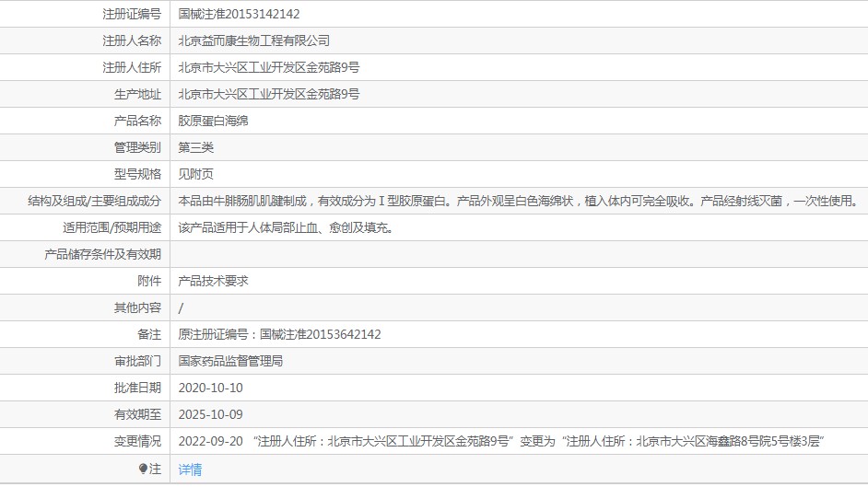This screenshot has height=487, width=868.
Task: Select the value 见附页
Action: coord(196,174)
